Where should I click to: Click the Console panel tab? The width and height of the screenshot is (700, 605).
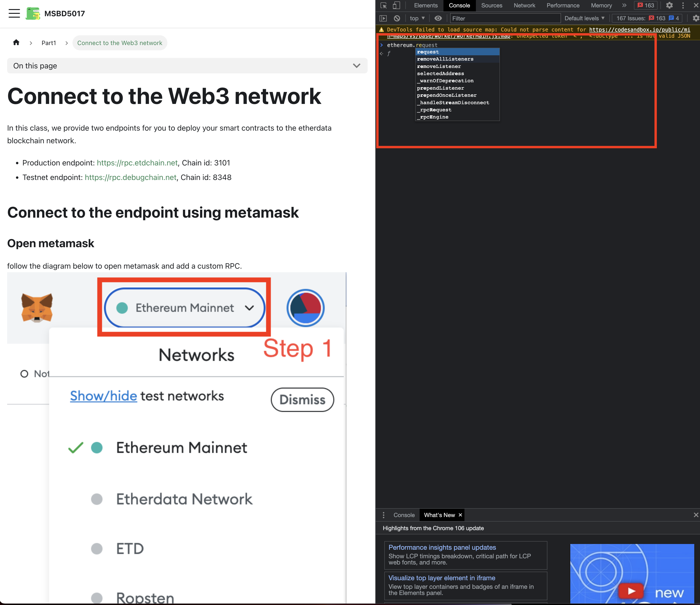coord(458,5)
